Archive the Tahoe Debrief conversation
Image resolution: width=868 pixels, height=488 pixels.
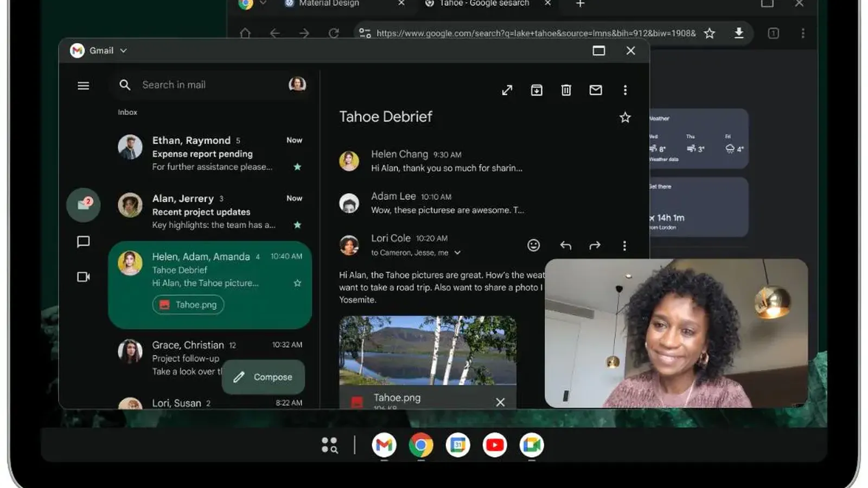(x=537, y=90)
